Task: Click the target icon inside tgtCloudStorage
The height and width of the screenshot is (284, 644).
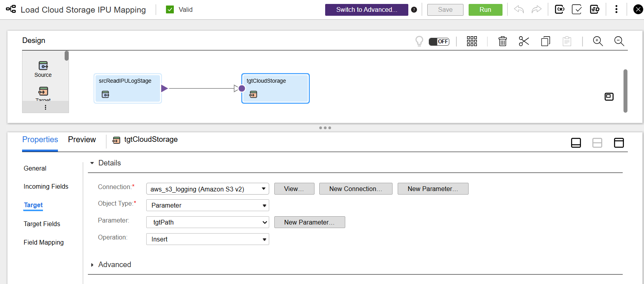Action: (253, 94)
